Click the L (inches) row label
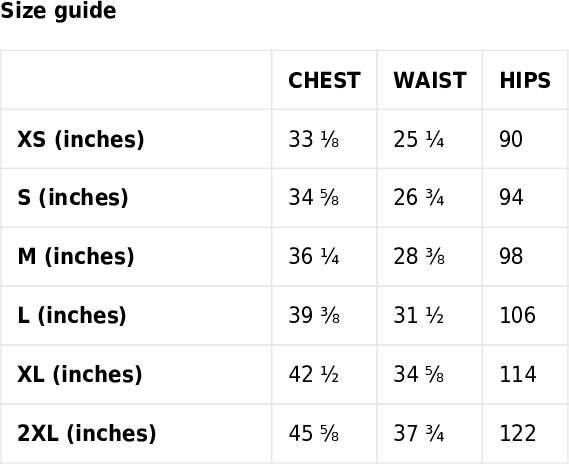 click(72, 316)
